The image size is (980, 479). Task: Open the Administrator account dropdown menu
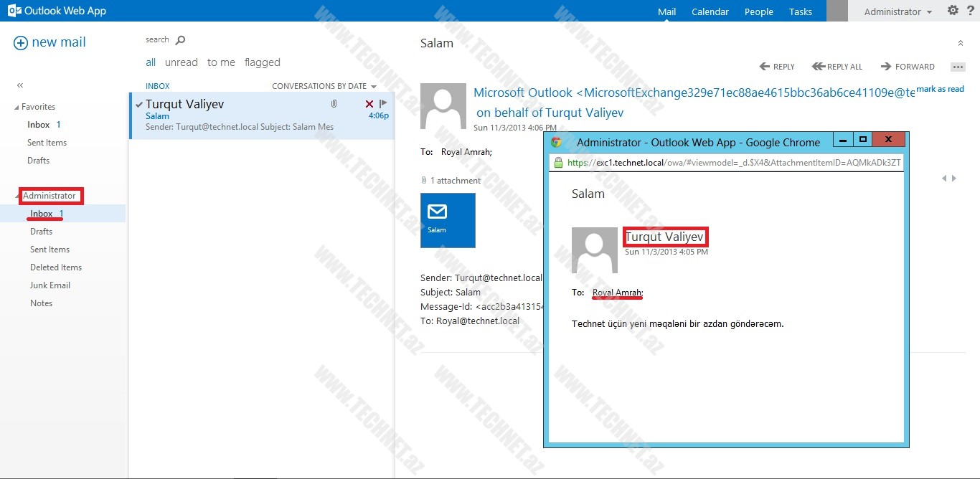click(x=897, y=11)
